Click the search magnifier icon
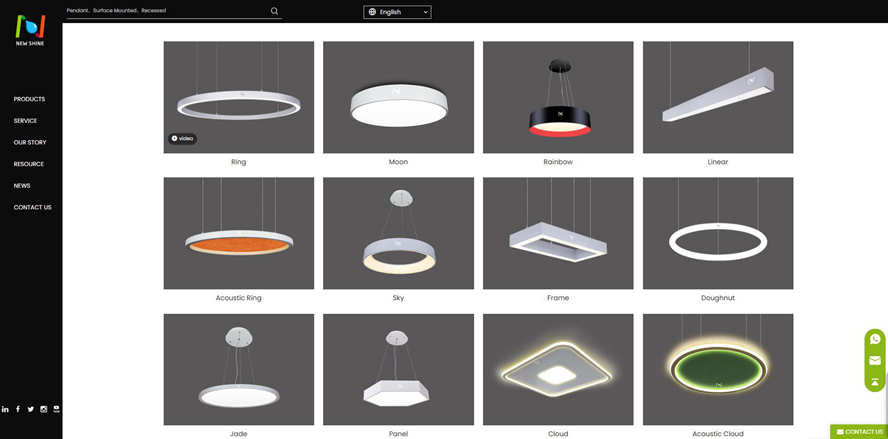Screen dimensions: 888x439 274,11
